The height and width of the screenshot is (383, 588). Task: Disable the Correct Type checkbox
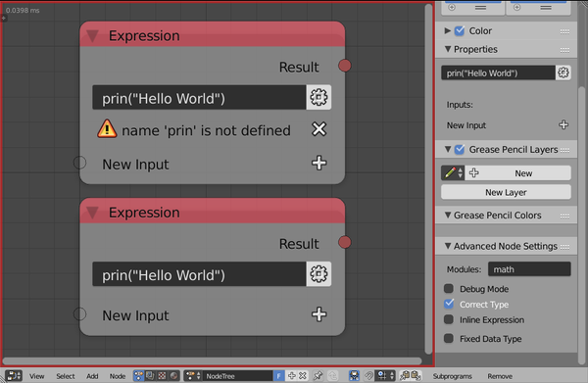449,304
